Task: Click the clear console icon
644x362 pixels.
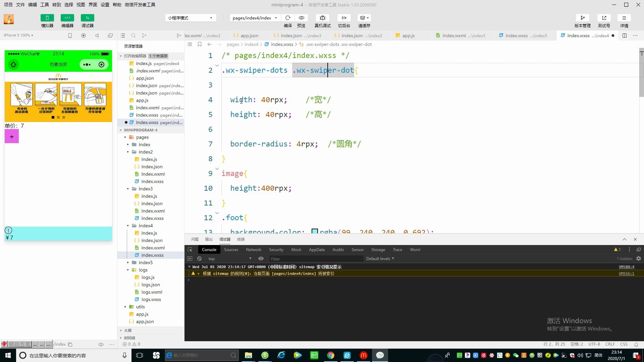Action: click(200, 259)
